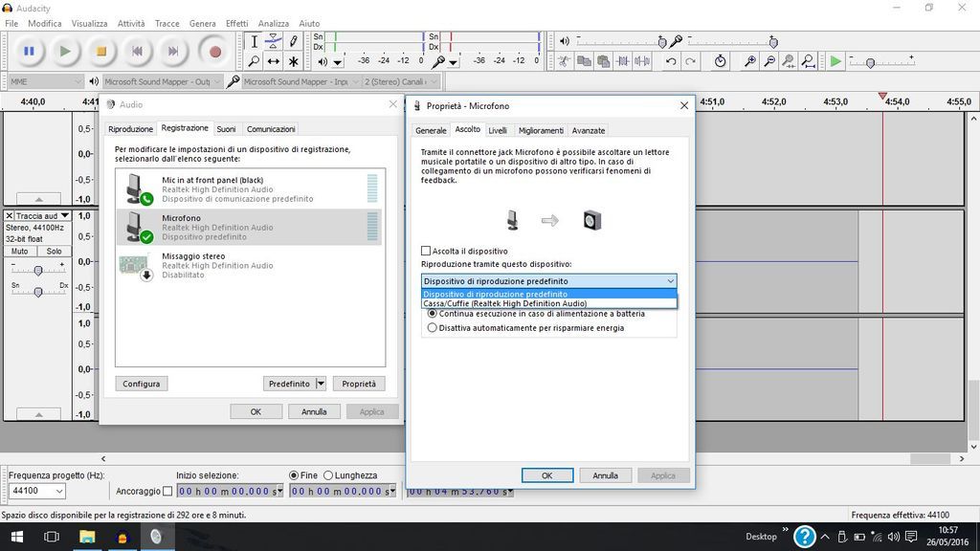Click the Zoom In magnifier icon

click(x=750, y=61)
